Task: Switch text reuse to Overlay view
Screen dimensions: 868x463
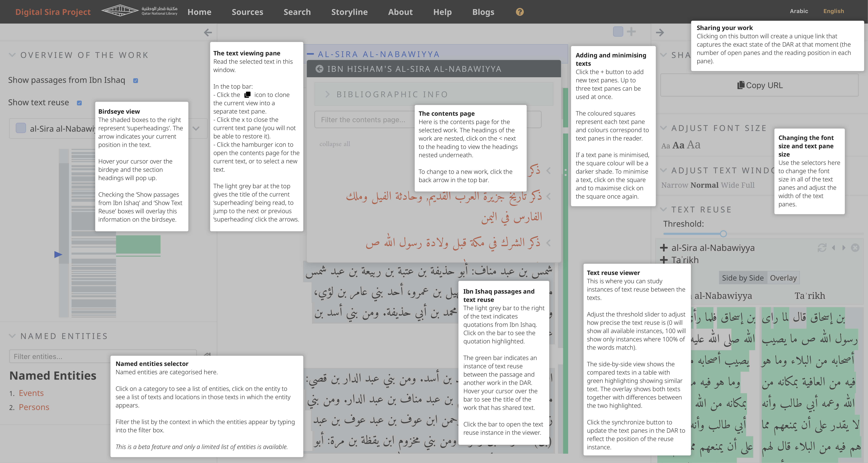Action: point(783,278)
